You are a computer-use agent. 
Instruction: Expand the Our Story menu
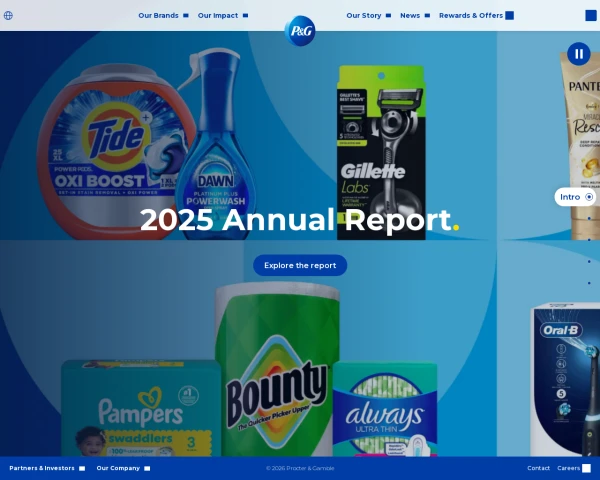tap(368, 15)
